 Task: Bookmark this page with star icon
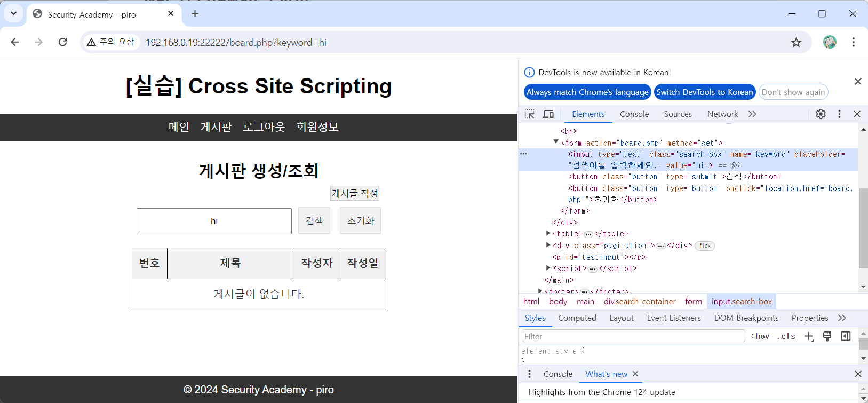tap(796, 42)
